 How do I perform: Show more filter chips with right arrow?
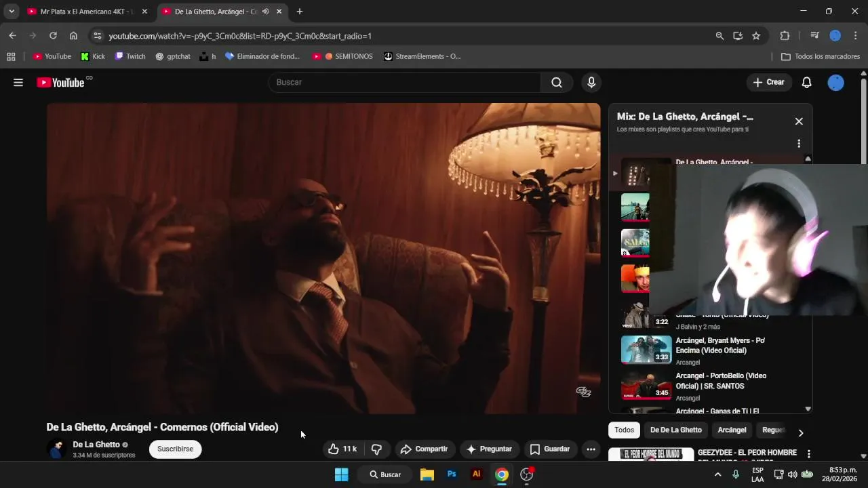800,432
